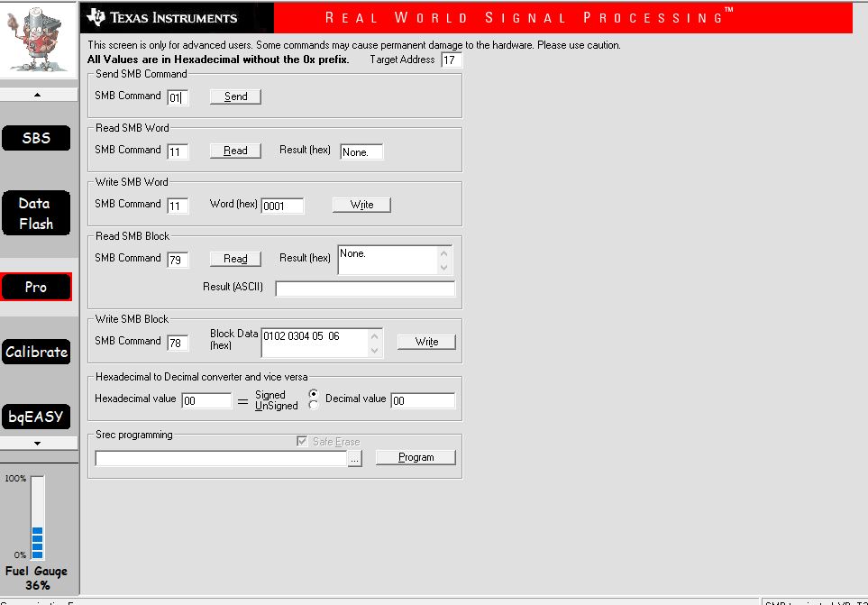Click Write SMB Word command field
Image resolution: width=868 pixels, height=605 pixels.
178,206
